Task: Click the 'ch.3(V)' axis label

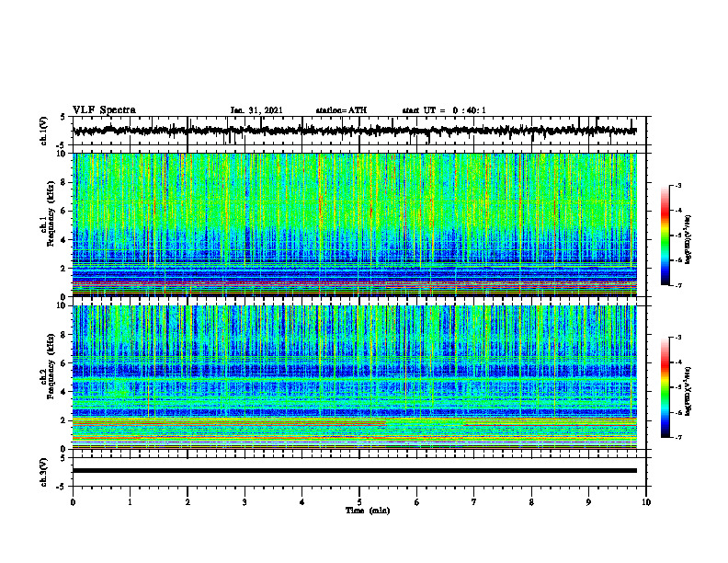Action: [44, 472]
